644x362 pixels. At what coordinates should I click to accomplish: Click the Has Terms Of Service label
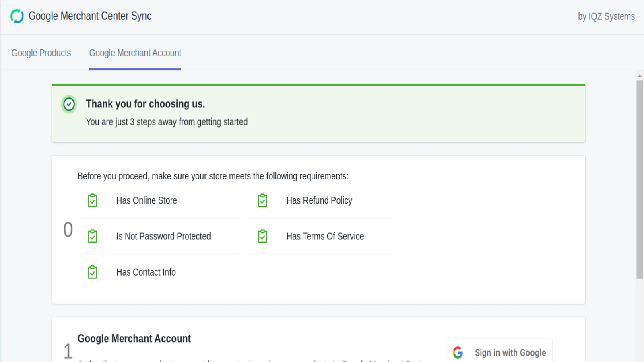click(x=325, y=236)
